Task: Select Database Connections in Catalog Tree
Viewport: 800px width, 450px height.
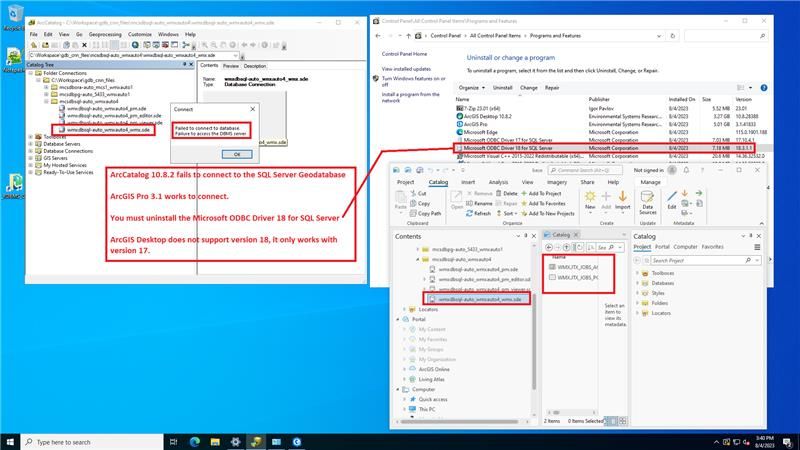Action: click(x=68, y=151)
